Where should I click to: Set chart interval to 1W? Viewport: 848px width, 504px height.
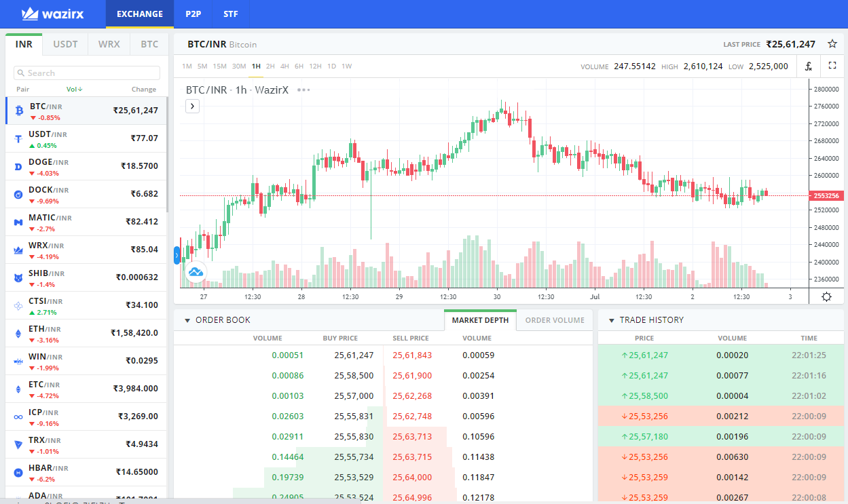pos(346,66)
